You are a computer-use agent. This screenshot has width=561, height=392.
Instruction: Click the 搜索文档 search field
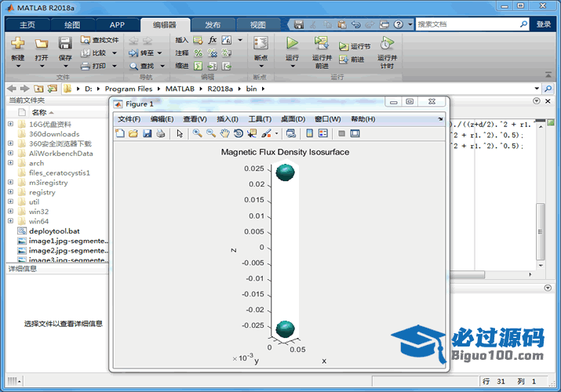tap(467, 24)
